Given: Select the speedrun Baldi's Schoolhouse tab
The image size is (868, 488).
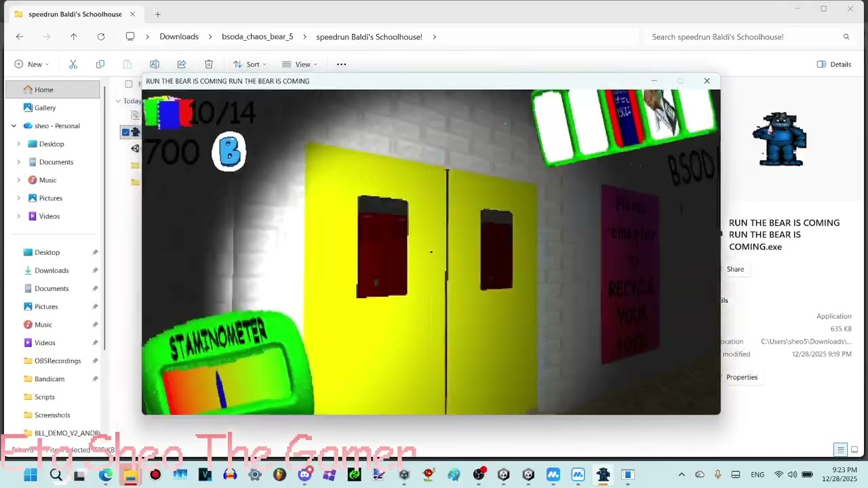Looking at the screenshot, I should (x=73, y=14).
